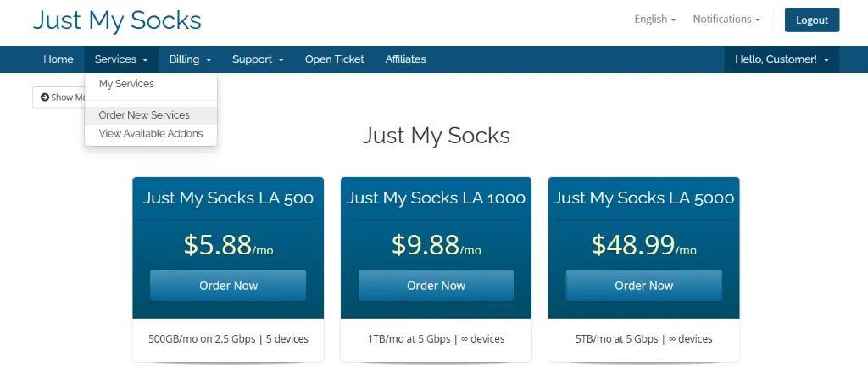The image size is (868, 379).
Task: Expand the Billing menu
Action: tap(191, 59)
